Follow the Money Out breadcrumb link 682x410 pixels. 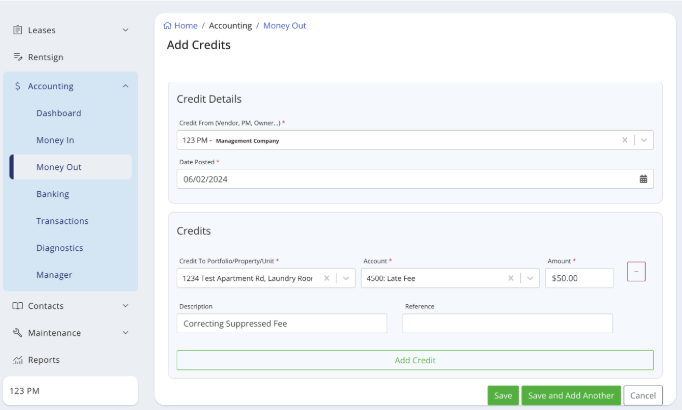click(x=284, y=26)
